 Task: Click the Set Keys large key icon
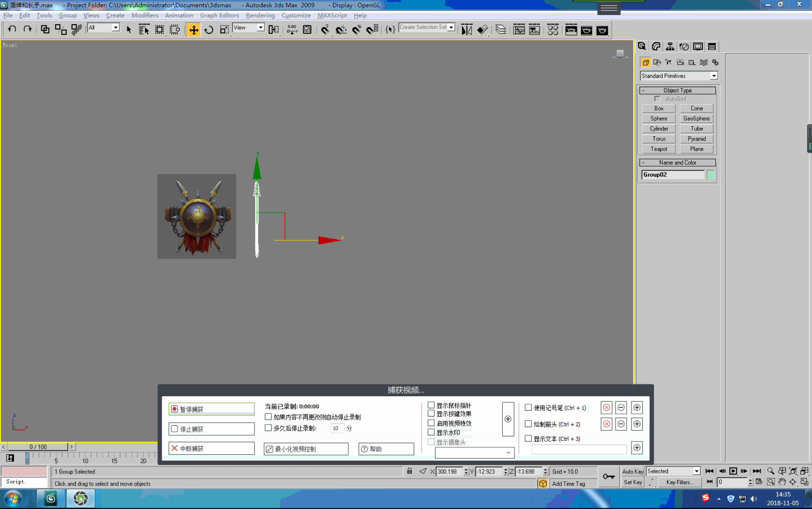[x=609, y=476]
